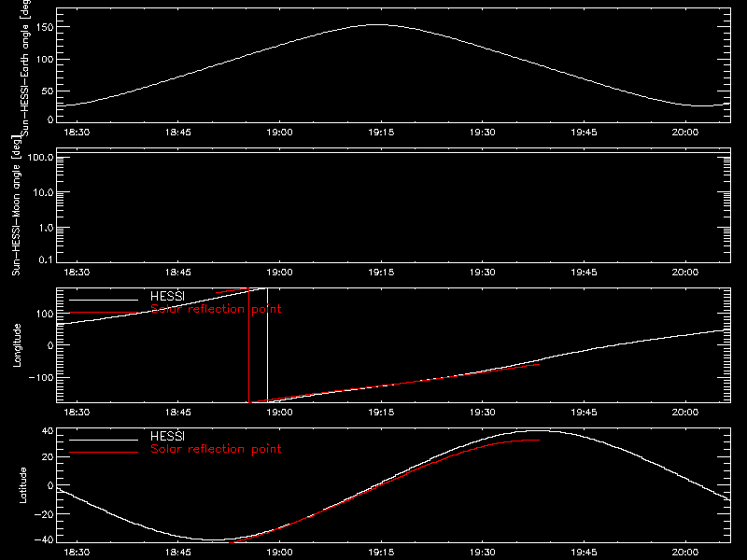
Task: Click the 50 tick on Earth angle axis
Action: click(48, 91)
